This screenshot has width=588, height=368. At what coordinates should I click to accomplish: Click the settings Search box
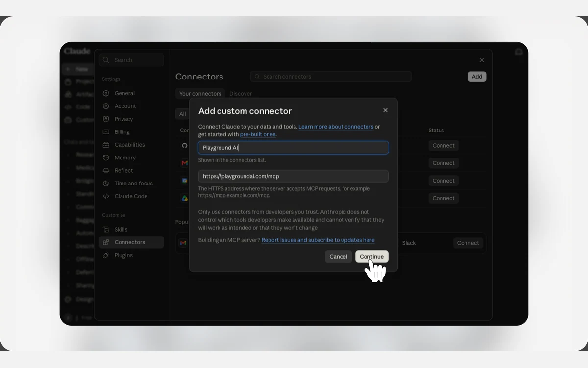coord(131,60)
